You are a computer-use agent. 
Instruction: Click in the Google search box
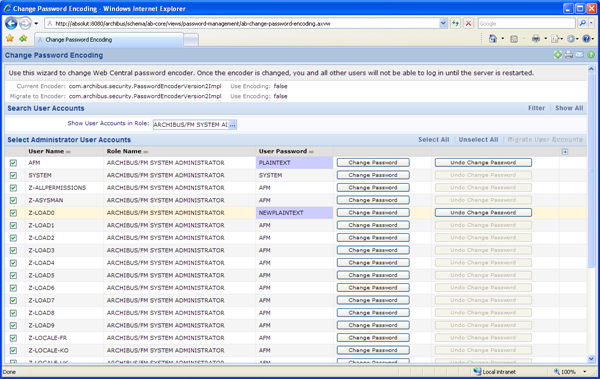click(527, 23)
